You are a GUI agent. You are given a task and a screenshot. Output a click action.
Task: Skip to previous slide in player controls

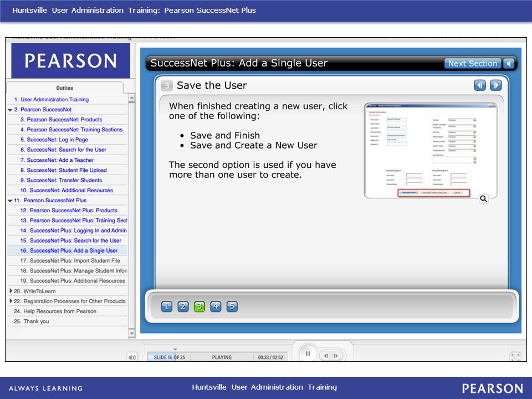point(326,356)
